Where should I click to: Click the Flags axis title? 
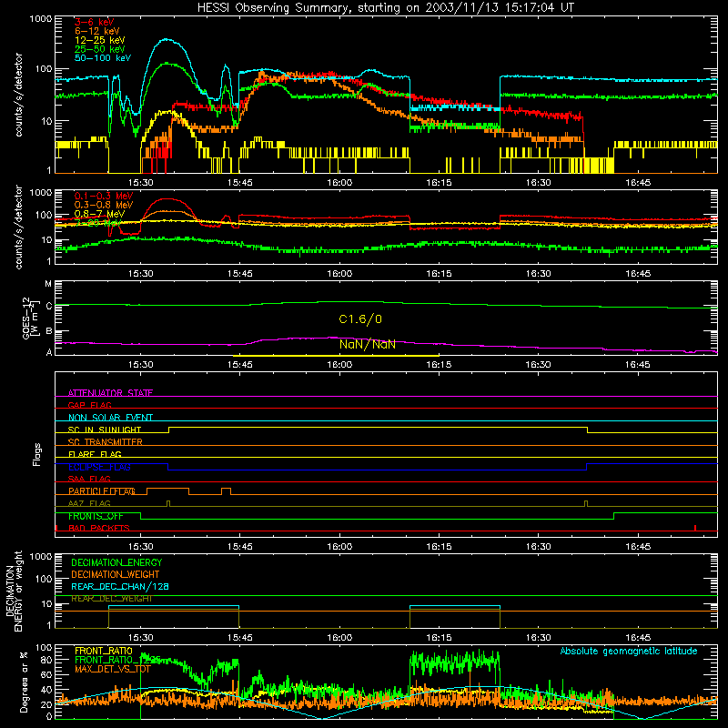(37, 454)
